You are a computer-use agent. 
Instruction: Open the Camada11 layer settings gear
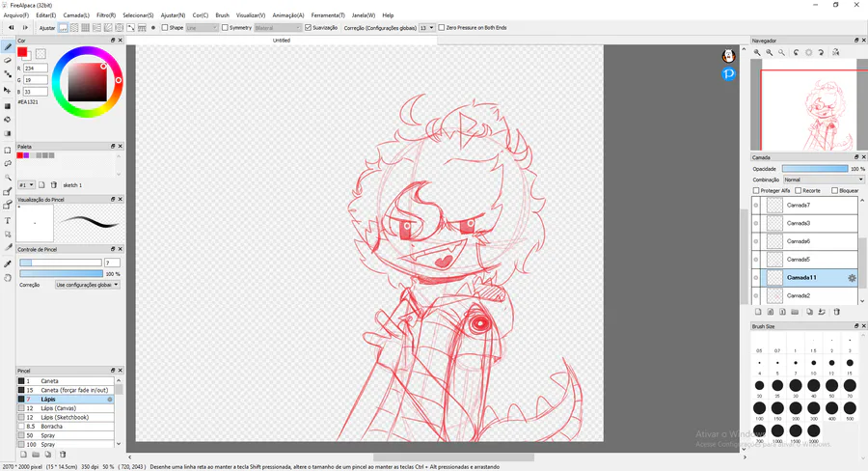[852, 278]
